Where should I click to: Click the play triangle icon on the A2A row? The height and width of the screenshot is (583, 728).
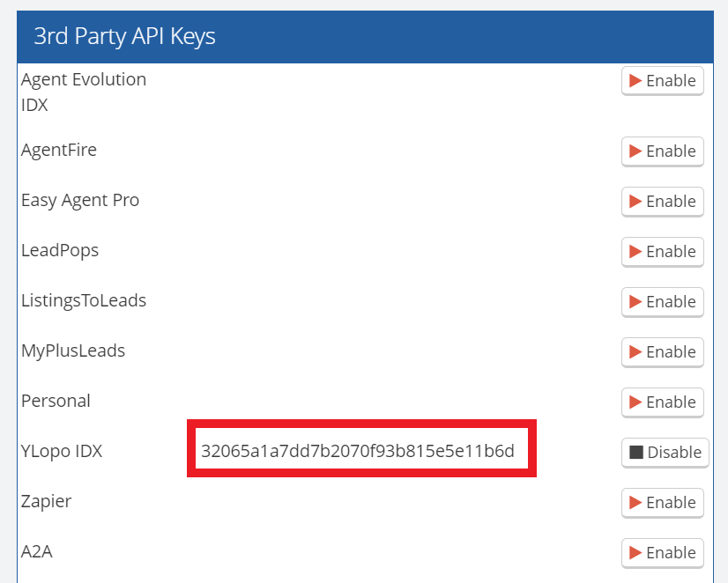[636, 553]
